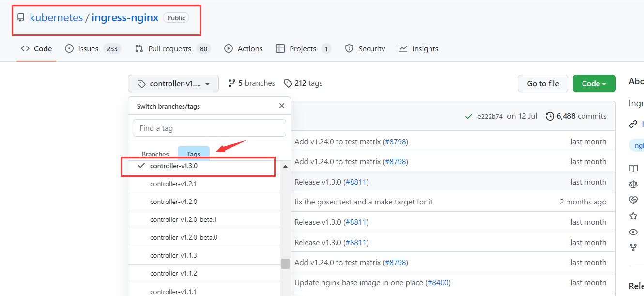Open the Projects tab
The image size is (644, 296).
point(304,48)
